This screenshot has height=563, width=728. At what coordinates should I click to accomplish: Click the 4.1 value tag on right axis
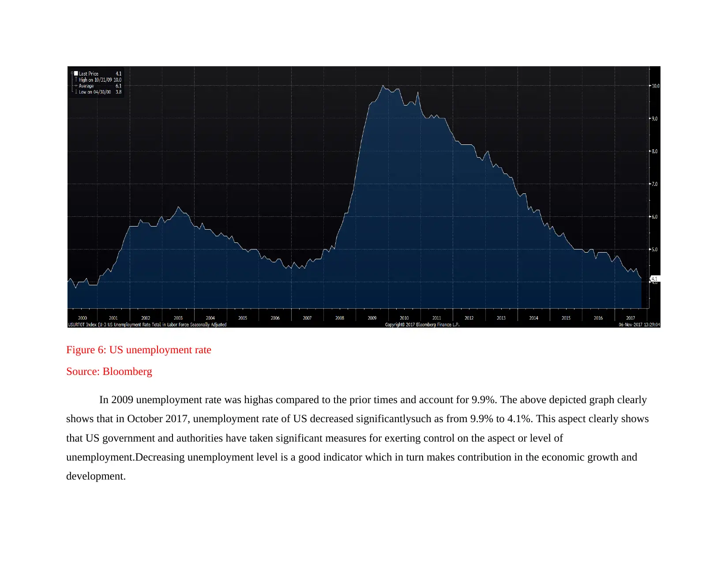tap(655, 279)
